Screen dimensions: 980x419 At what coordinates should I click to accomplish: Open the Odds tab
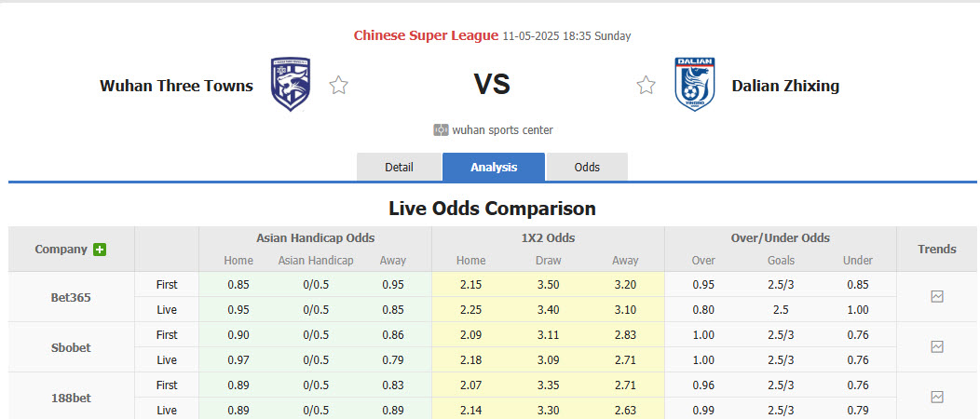[587, 167]
